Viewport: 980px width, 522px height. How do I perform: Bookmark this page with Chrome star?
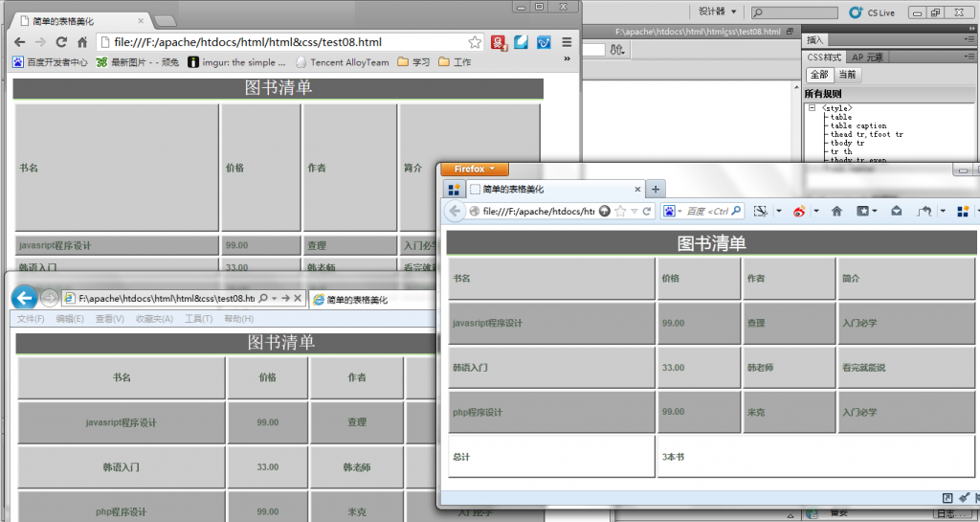(x=475, y=42)
